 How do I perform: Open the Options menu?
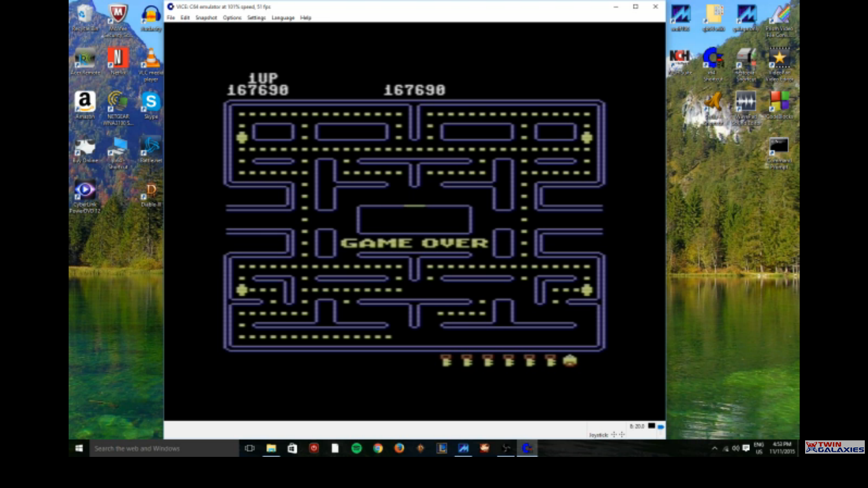[232, 18]
